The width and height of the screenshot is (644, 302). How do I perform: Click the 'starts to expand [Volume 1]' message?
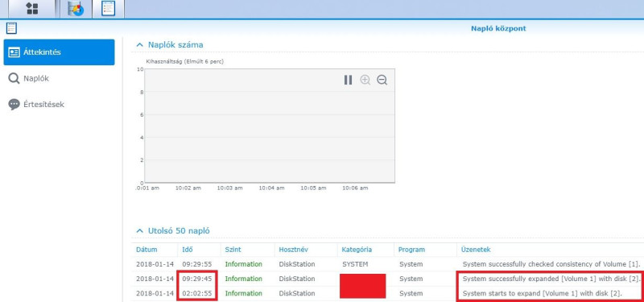coord(543,294)
